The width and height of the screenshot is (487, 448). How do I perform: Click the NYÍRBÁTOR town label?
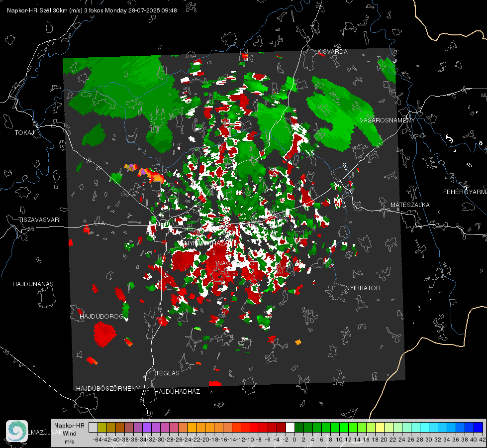coord(363,288)
